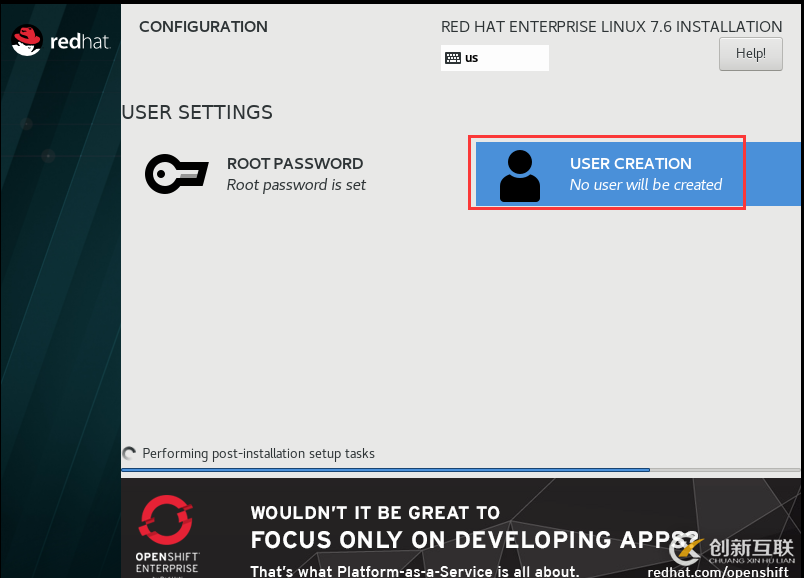This screenshot has width=804, height=578.
Task: Click 'No user will be created' text
Action: pyautogui.click(x=646, y=185)
